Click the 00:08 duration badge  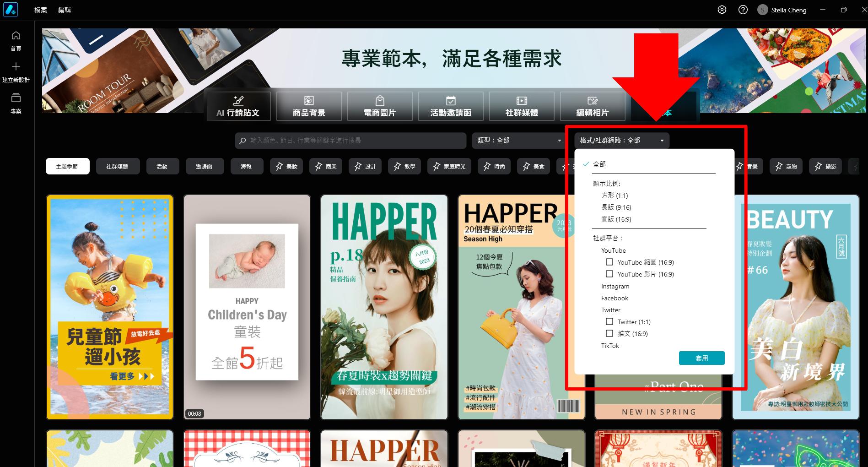click(x=194, y=413)
